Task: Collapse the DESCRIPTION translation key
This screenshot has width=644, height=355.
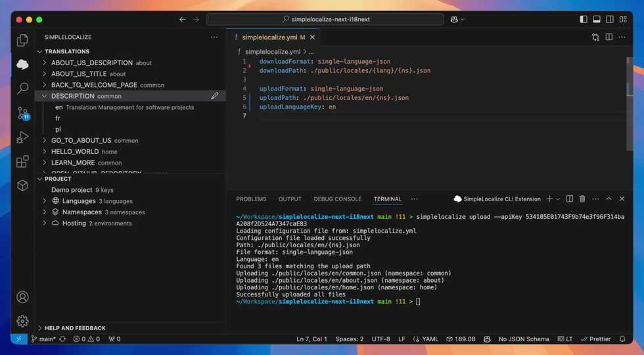Action: click(45, 96)
